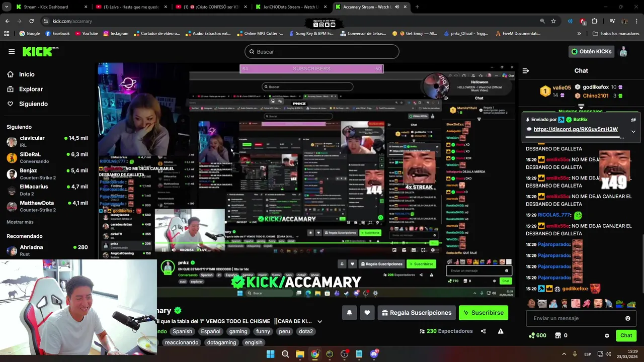Open Windows Start menu
644x362 pixels.
pyautogui.click(x=270, y=354)
